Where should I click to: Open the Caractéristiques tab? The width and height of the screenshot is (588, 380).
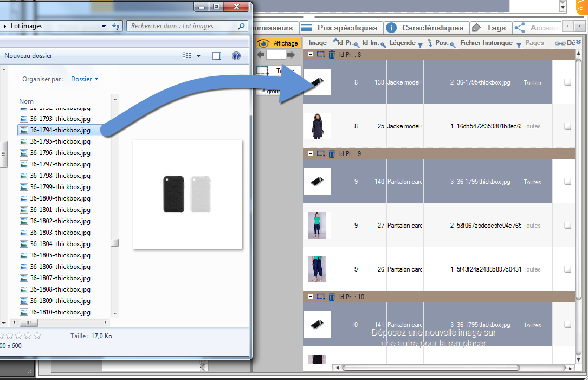click(x=426, y=28)
